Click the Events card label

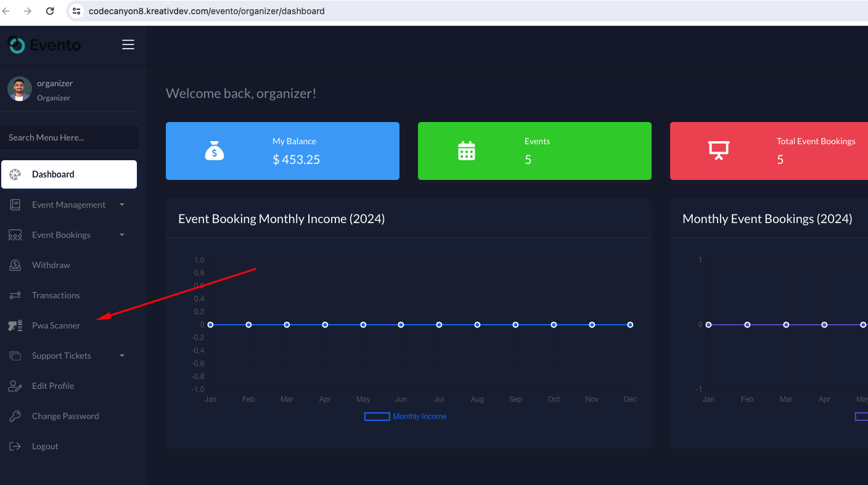pyautogui.click(x=538, y=141)
